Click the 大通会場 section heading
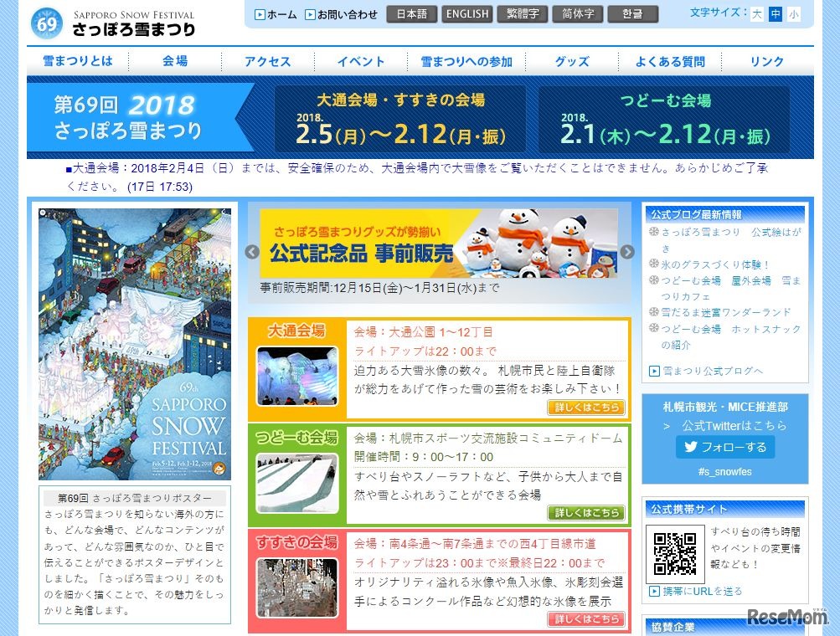840x636 pixels. click(x=296, y=331)
